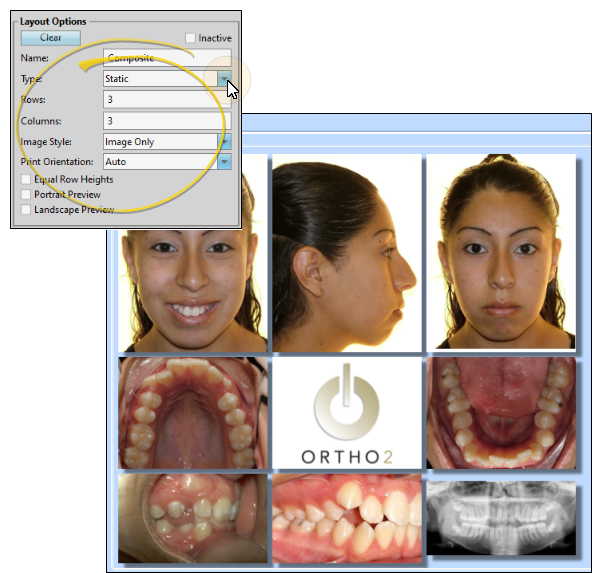Click the Columns input field

pyautogui.click(x=167, y=121)
